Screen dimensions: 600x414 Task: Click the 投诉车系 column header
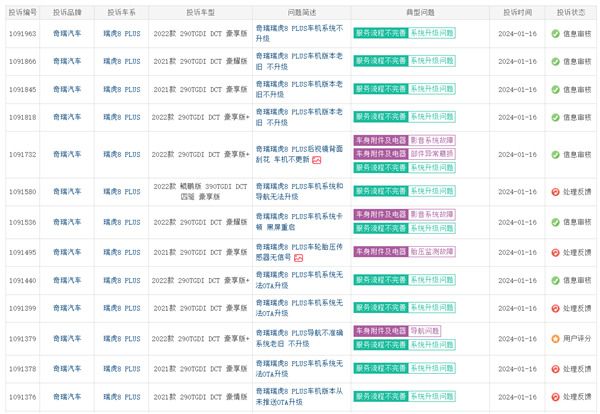click(121, 13)
